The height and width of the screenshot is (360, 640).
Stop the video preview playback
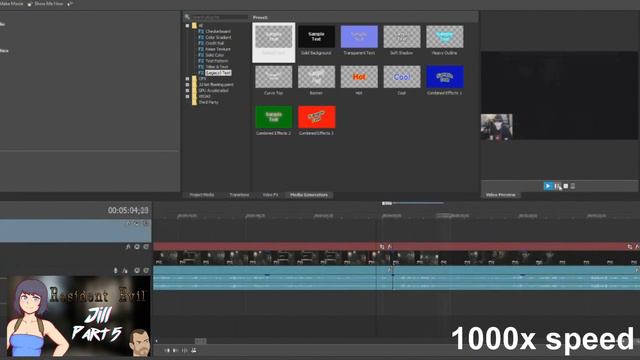click(566, 186)
